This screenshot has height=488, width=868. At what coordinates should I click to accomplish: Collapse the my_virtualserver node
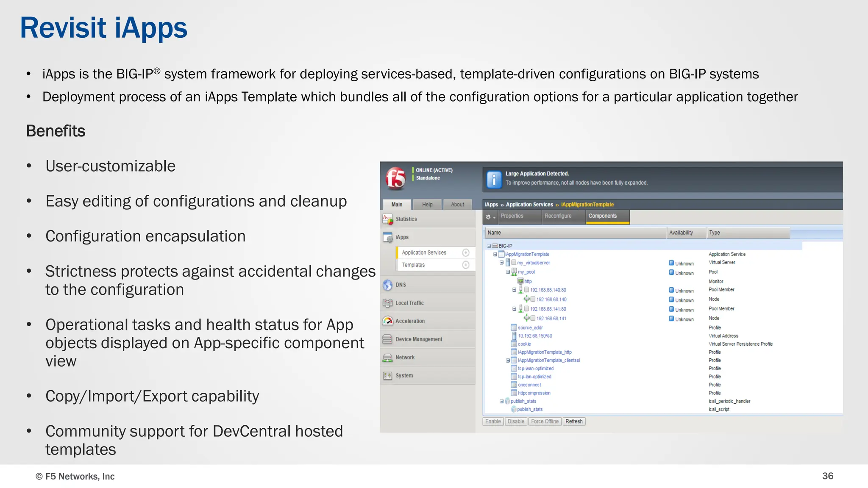coord(501,263)
